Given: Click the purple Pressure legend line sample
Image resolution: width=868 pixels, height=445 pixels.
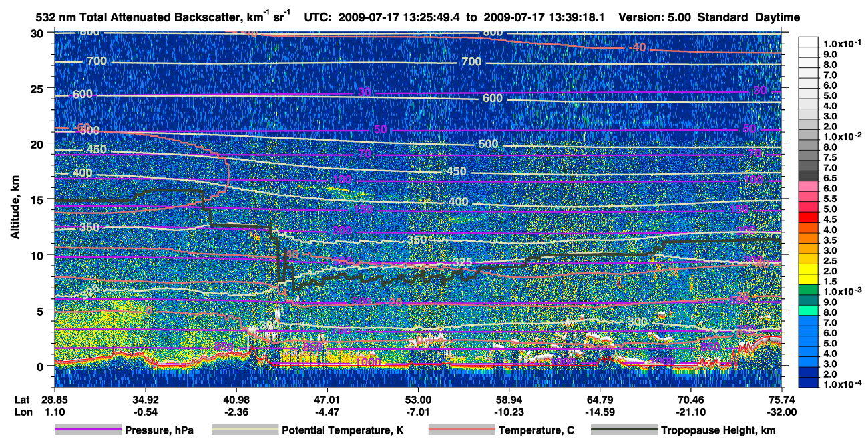Looking at the screenshot, I should click(x=87, y=430).
